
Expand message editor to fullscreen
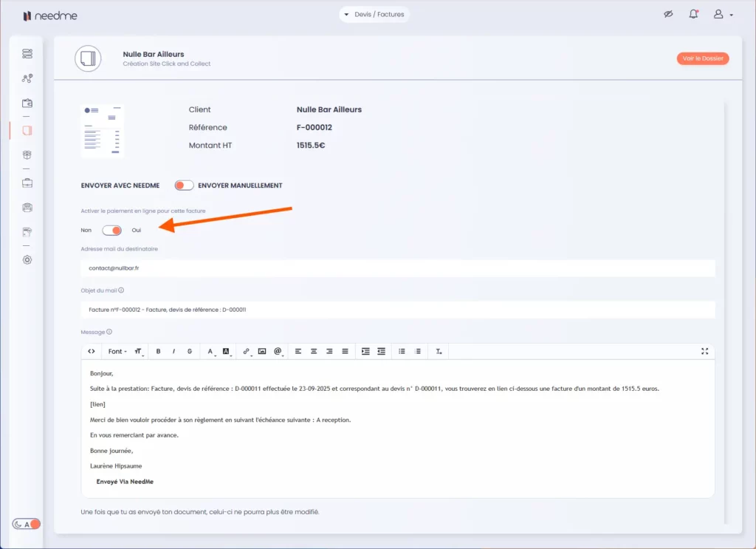click(x=704, y=352)
